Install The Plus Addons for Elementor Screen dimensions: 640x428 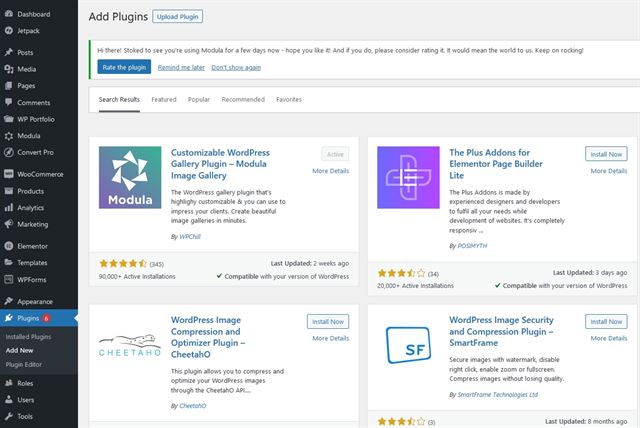tap(606, 154)
